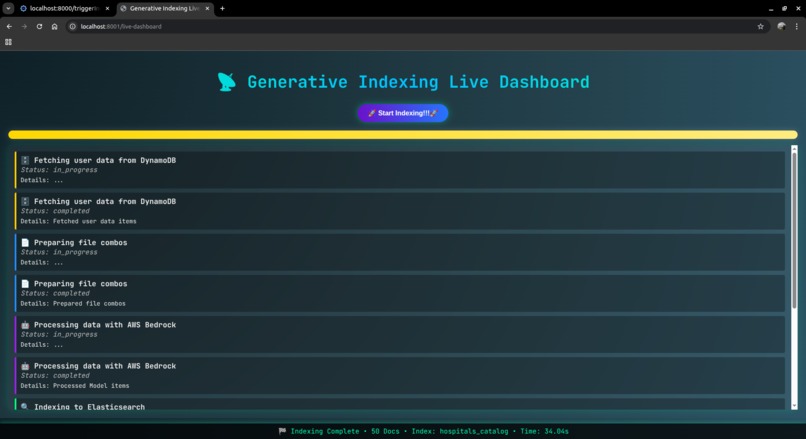
Task: Click the database icon on in_progress DynamoDB entry
Action: [25, 160]
